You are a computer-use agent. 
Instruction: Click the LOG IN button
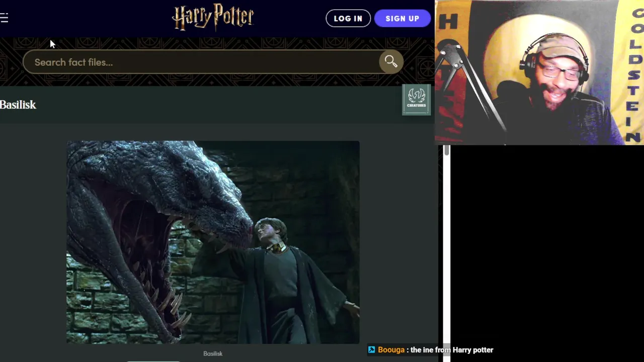[348, 19]
